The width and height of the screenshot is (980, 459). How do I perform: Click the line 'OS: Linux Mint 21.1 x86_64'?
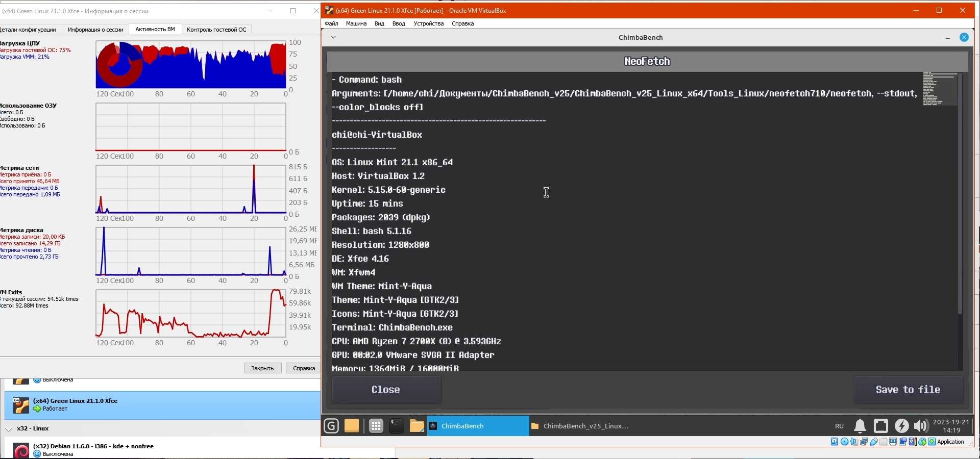pos(393,162)
